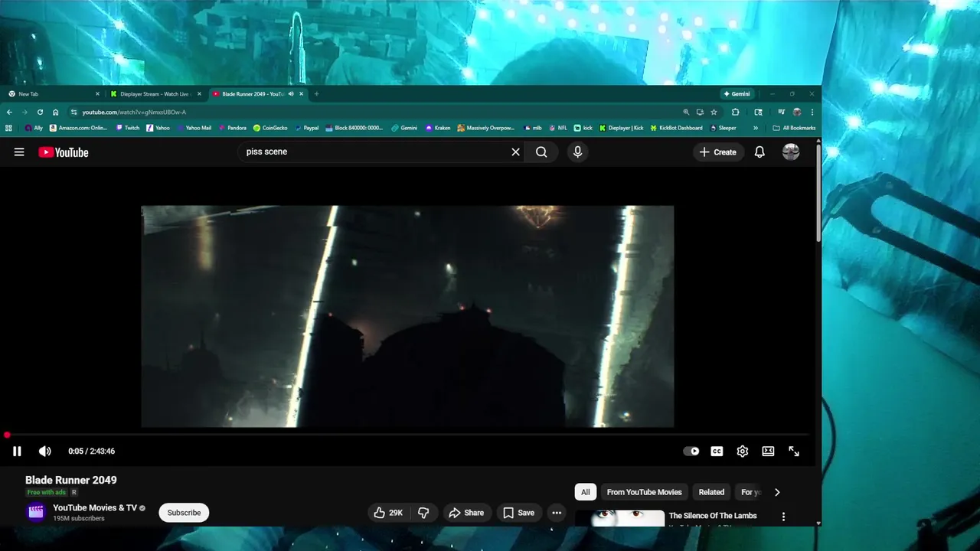
Task: Select the Related filter chip
Action: [x=711, y=492]
